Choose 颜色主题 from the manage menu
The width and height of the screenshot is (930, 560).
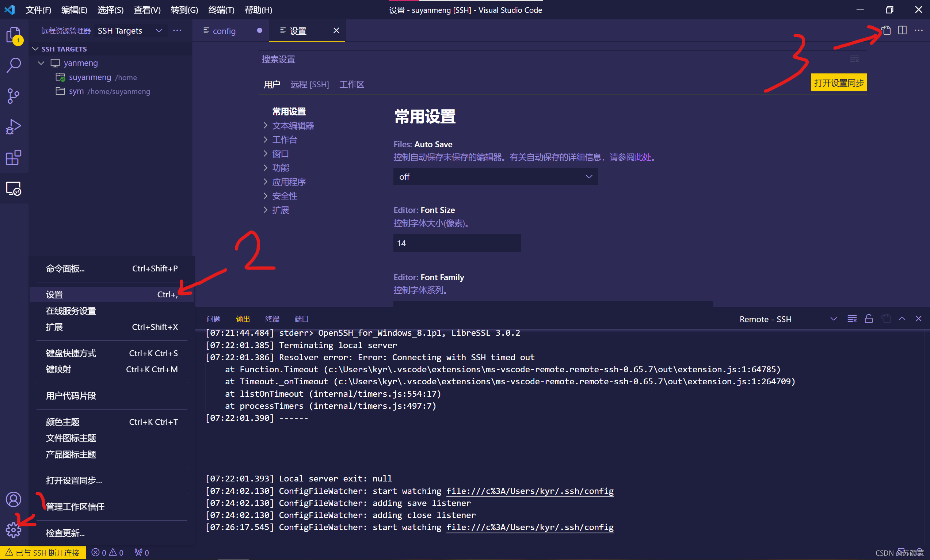[x=112, y=422]
